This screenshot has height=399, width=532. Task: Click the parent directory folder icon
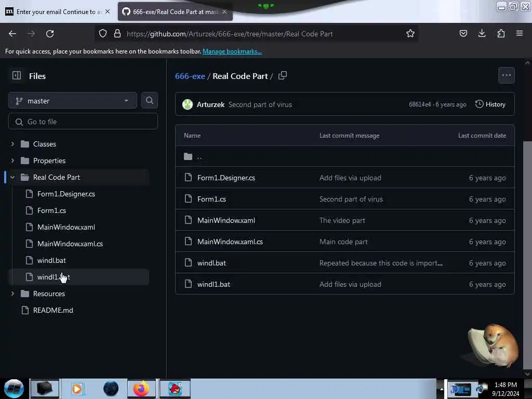click(188, 156)
